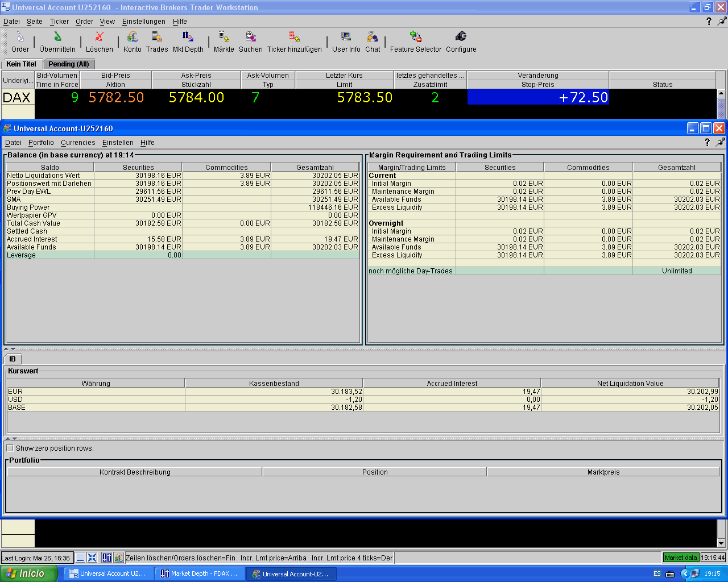Click the pin icon in main window
Image resolution: width=728 pixels, height=582 pixels.
click(722, 21)
